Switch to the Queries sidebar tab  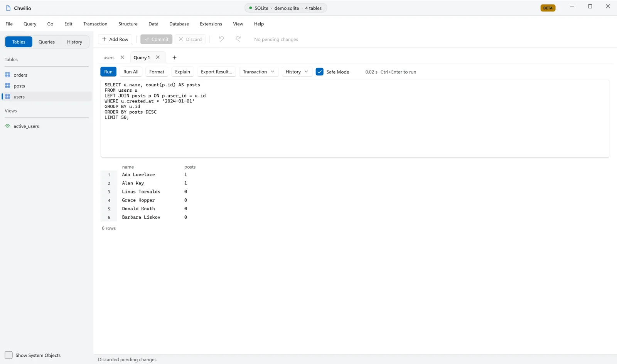pos(47,42)
